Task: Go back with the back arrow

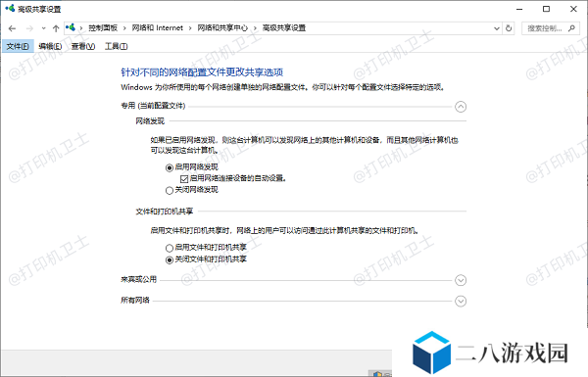Action: tap(12, 28)
